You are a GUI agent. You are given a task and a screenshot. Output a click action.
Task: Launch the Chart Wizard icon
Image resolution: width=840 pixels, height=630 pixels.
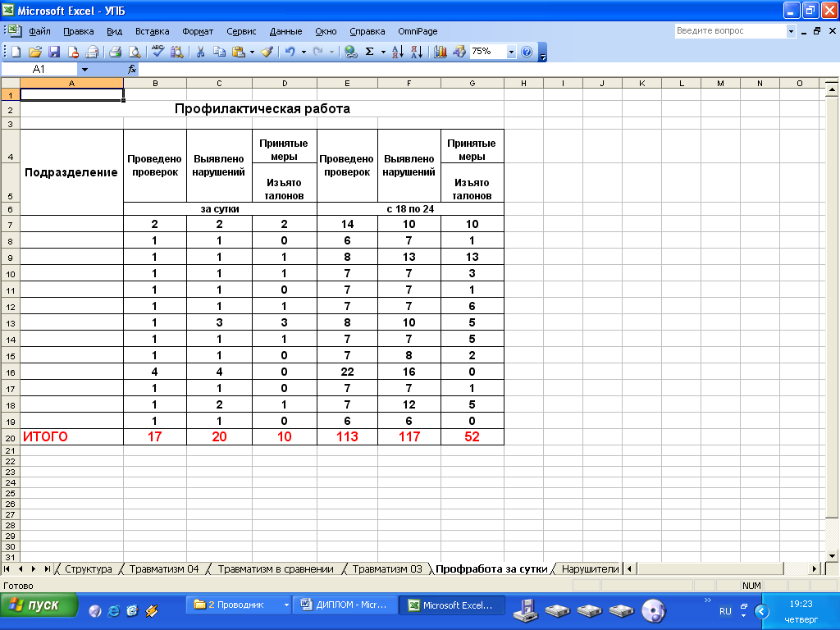coord(441,52)
